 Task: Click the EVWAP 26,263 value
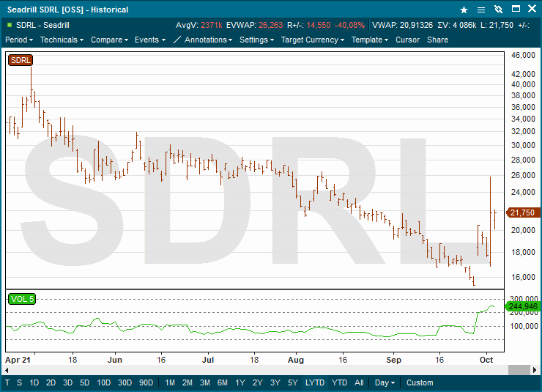271,25
